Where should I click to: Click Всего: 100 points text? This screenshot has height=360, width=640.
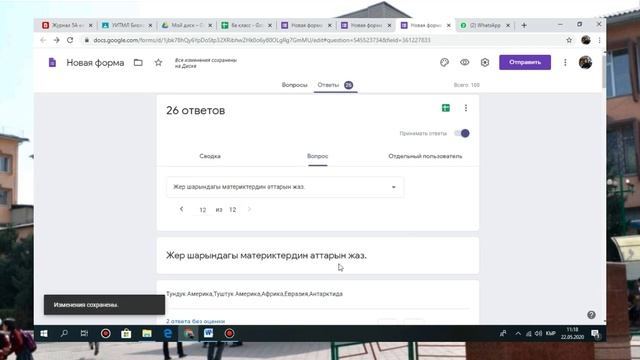467,85
